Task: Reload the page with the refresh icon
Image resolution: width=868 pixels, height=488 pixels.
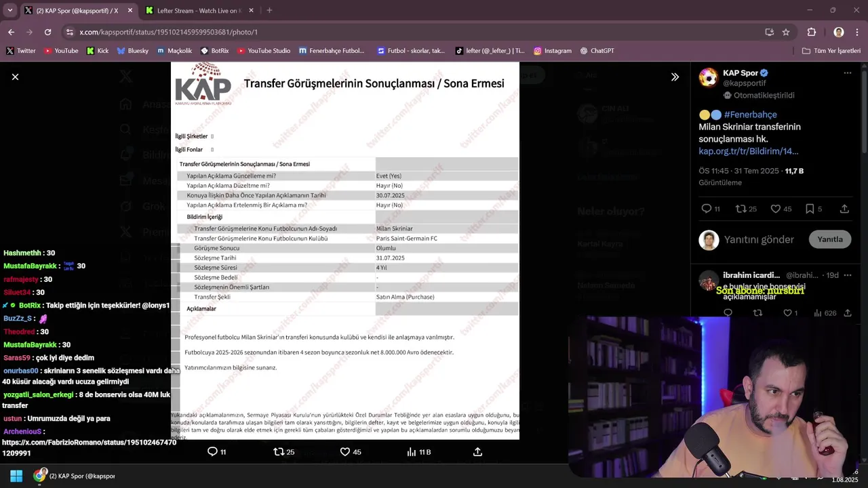Action: 47,32
